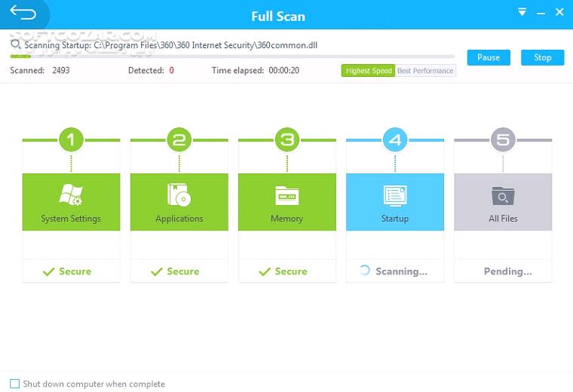Click the Pending... status under All Files

pos(508,271)
